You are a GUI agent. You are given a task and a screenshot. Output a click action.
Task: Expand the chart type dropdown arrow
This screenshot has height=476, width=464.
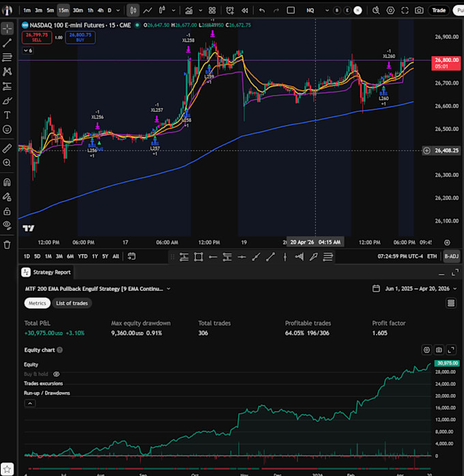(173, 10)
